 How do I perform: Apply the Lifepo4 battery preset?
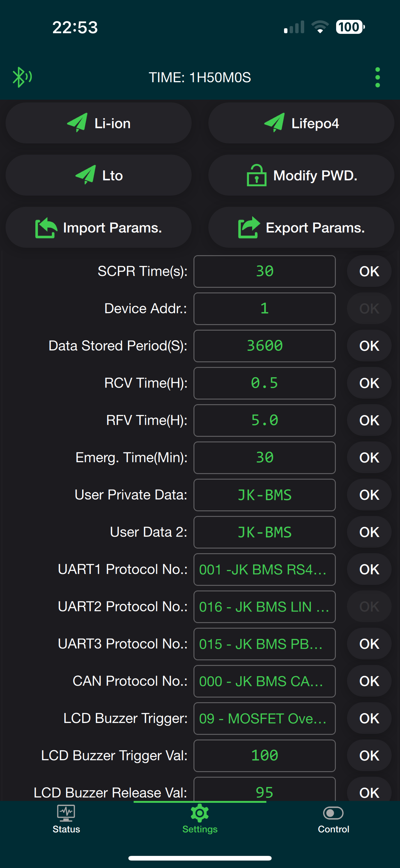[x=301, y=123]
